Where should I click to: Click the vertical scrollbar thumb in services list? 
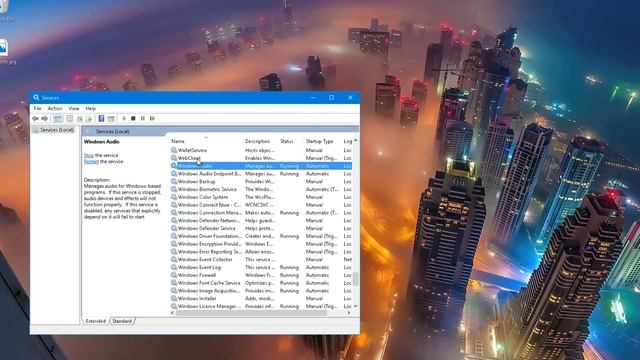pyautogui.click(x=356, y=280)
